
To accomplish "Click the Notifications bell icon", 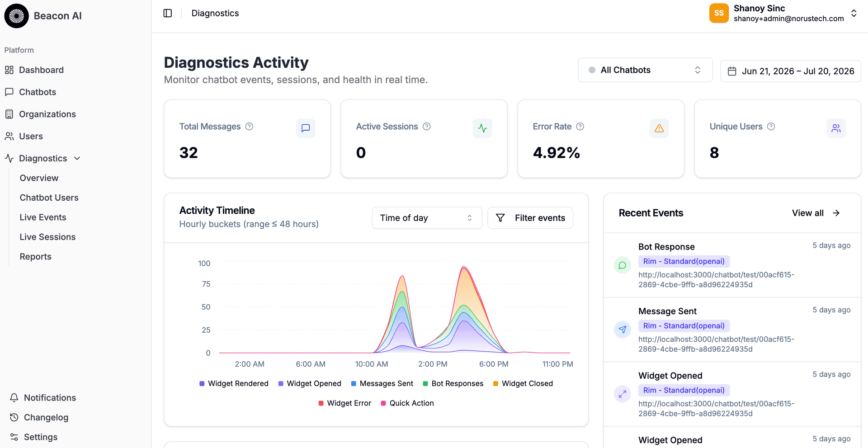I will 14,398.
